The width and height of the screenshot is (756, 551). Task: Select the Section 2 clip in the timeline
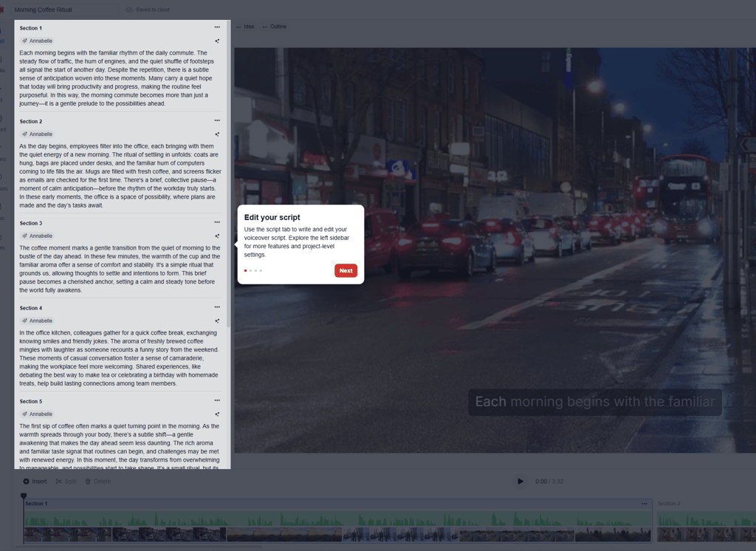707,520
